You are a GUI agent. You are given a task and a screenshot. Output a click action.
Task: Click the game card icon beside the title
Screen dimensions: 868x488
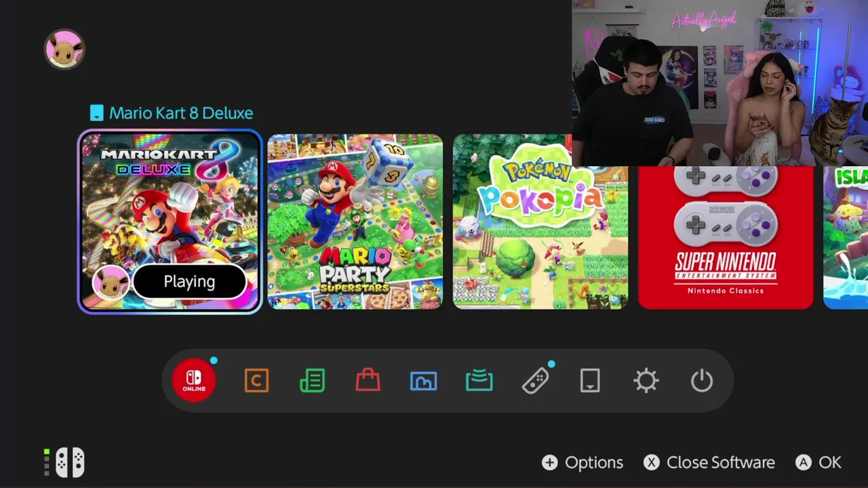coord(97,113)
